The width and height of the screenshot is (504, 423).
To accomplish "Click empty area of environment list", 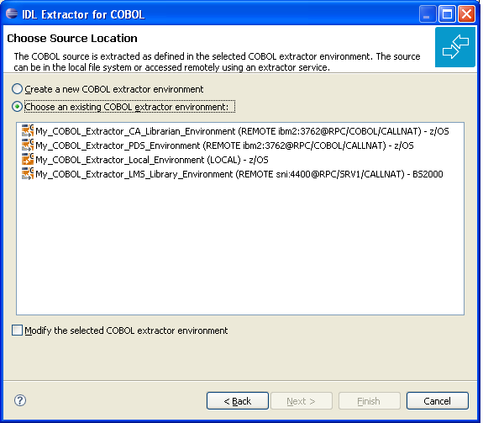I will coord(240,248).
